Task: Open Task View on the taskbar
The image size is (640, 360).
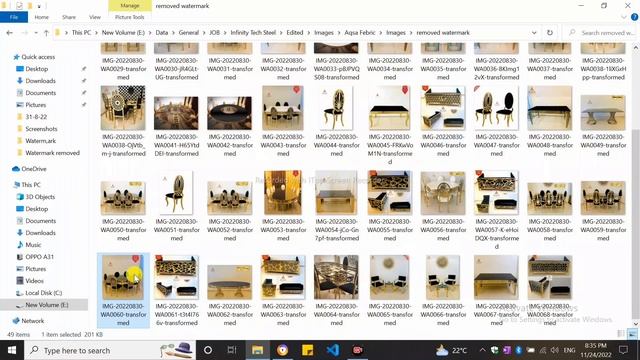Action: click(232, 350)
